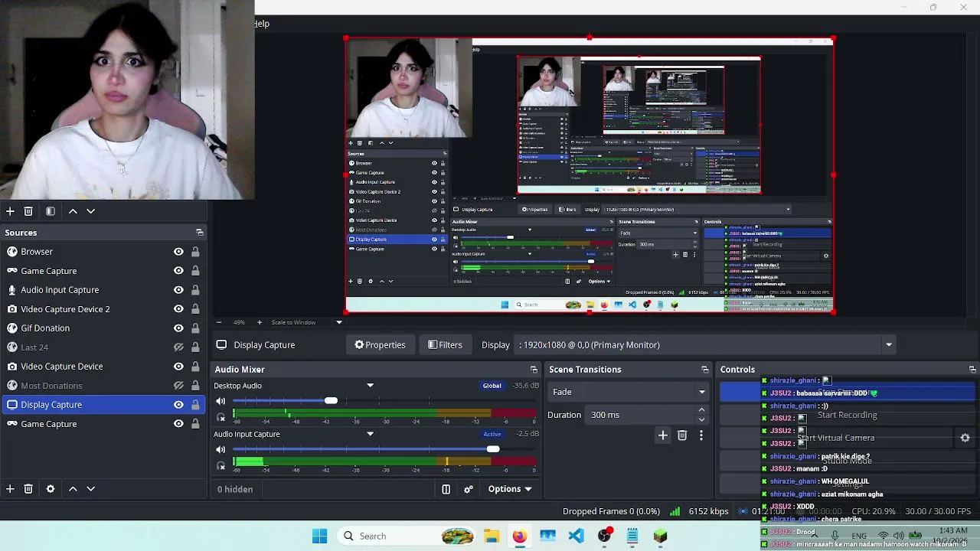Open the Desktop Audio device arrow menu

(x=370, y=386)
